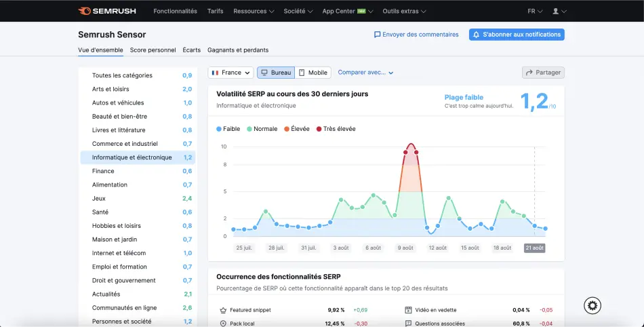Toggle Bureau desktop device view

276,73
